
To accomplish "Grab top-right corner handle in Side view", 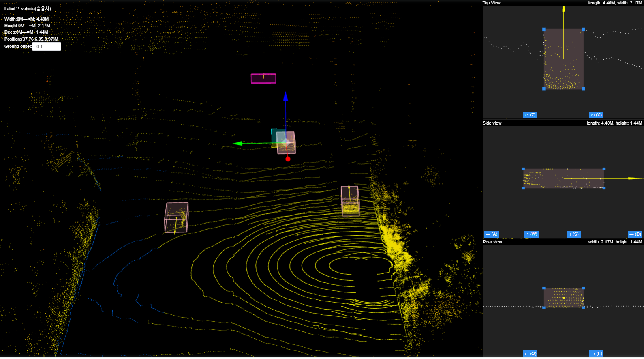I will [x=604, y=168].
